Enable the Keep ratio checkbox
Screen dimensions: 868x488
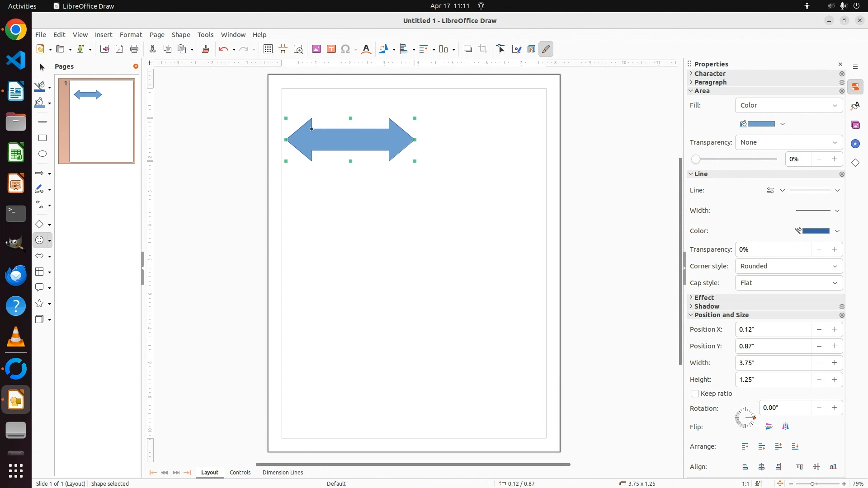point(695,394)
